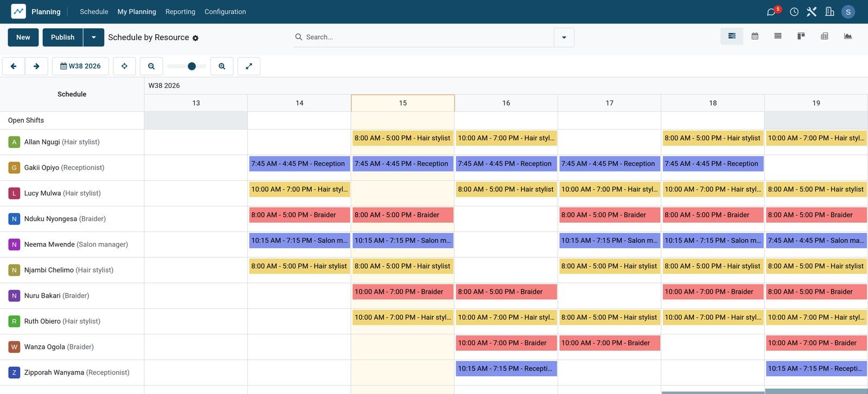Click the New button
The width and height of the screenshot is (868, 394).
(23, 37)
